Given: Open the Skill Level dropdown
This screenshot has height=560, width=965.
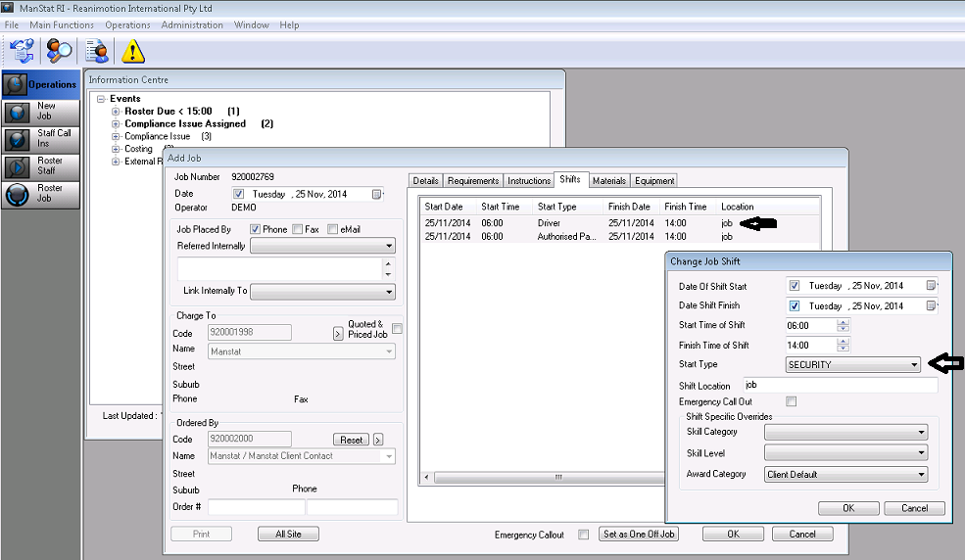Looking at the screenshot, I should click(846, 453).
